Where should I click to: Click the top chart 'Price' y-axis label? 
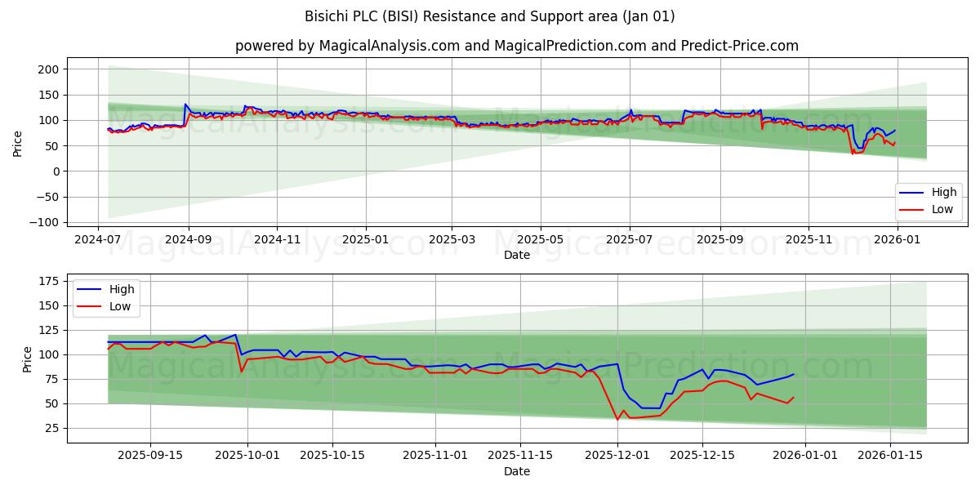(x=18, y=142)
